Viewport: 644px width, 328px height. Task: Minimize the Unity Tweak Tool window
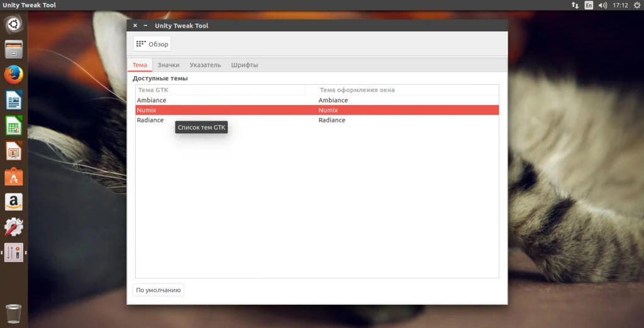pos(145,26)
